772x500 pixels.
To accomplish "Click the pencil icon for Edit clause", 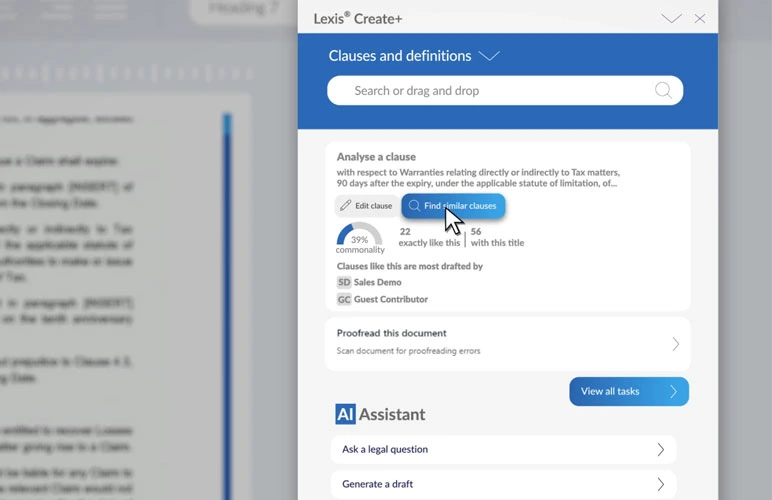I will 345,206.
